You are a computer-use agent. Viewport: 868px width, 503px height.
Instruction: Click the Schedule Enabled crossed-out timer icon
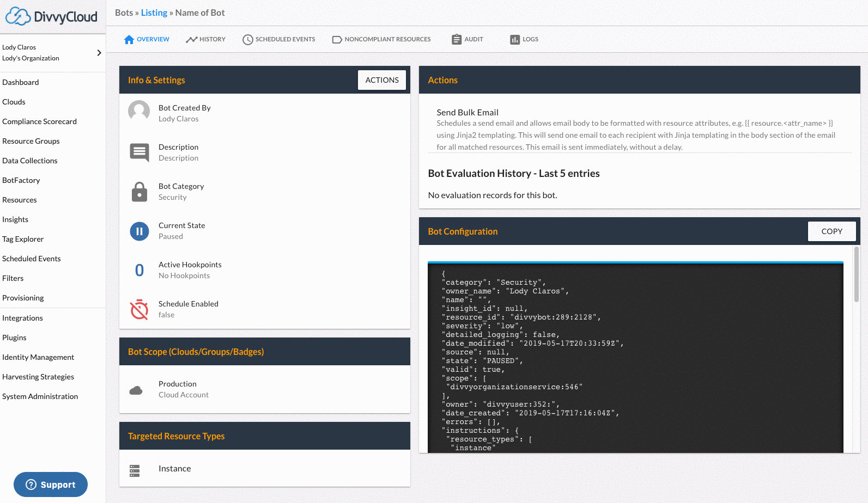(x=139, y=309)
